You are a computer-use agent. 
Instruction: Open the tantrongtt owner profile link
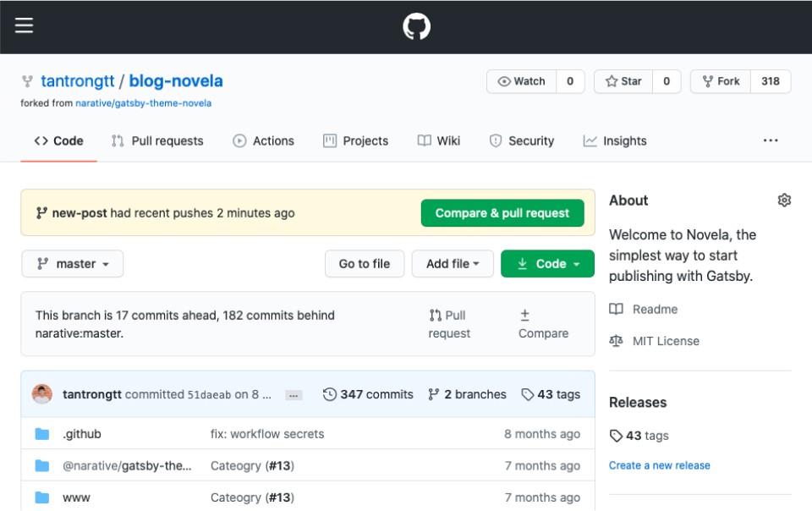(x=78, y=80)
